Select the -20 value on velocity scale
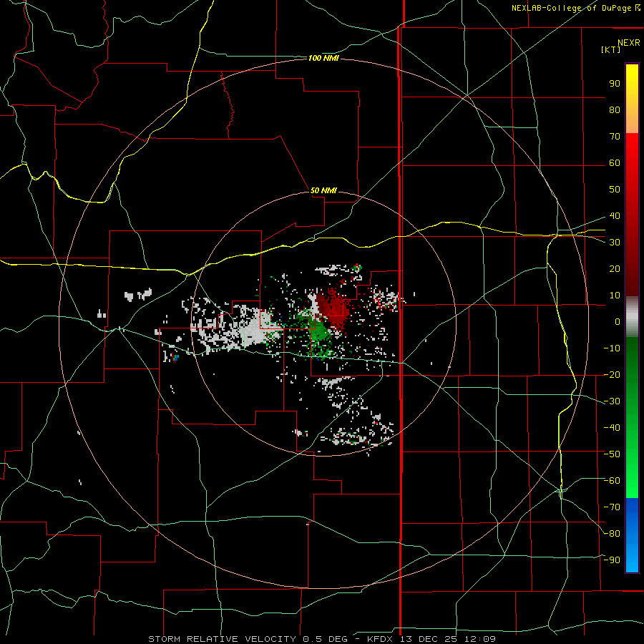The height and width of the screenshot is (644, 644). [x=612, y=375]
